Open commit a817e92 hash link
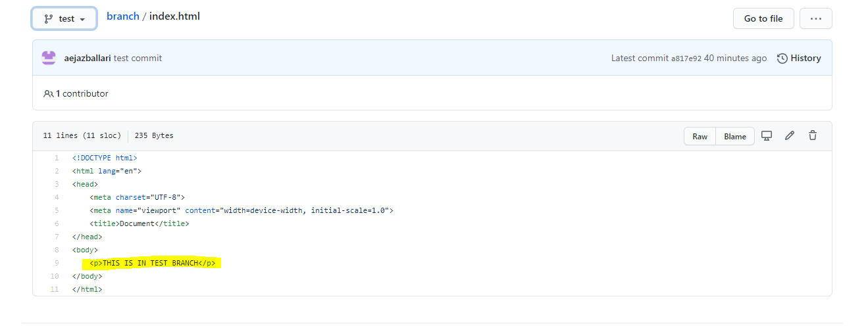This screenshot has width=868, height=326. click(x=686, y=58)
